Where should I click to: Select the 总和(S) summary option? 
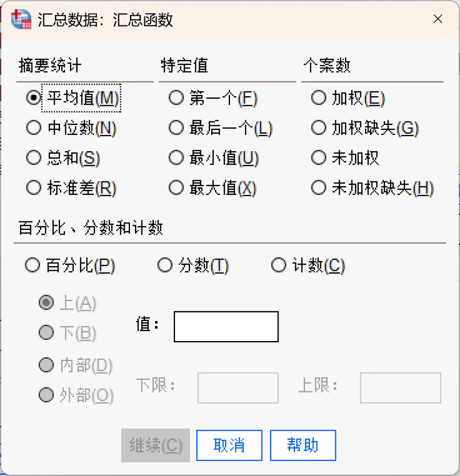34,158
